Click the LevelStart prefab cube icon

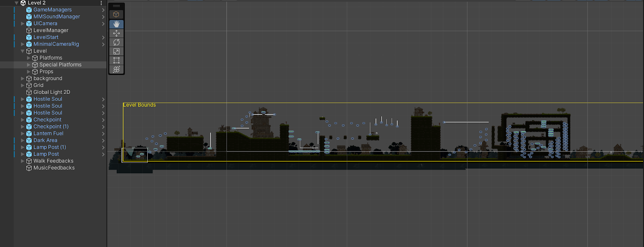pos(29,37)
